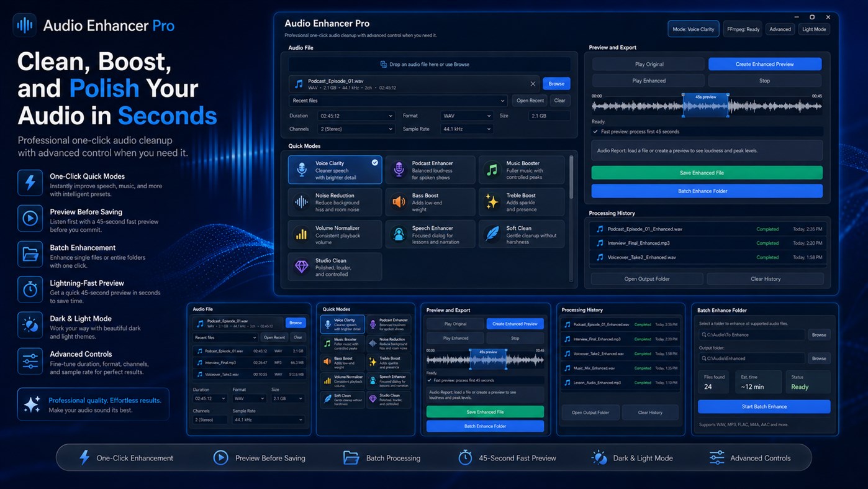Click 45s preview region on main window waveform
868x489 pixels.
[x=705, y=105]
